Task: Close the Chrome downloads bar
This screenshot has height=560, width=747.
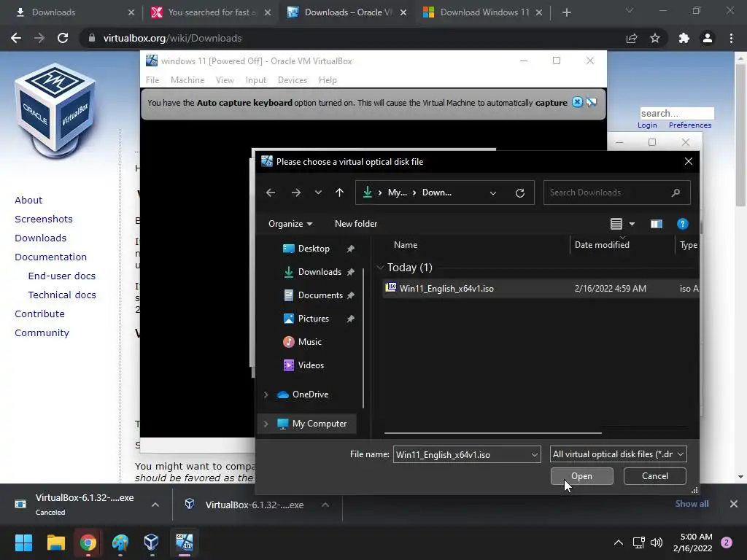Action: click(734, 504)
